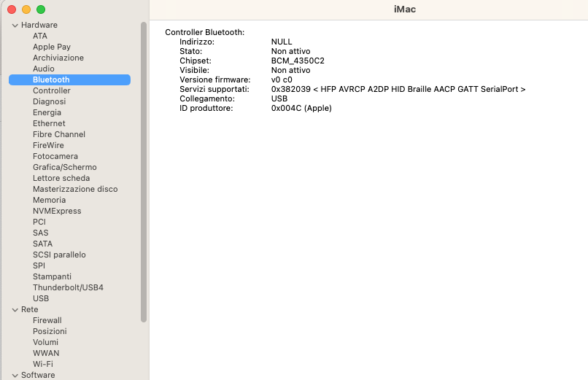Open the Energia entry
This screenshot has width=588, height=380.
(47, 112)
